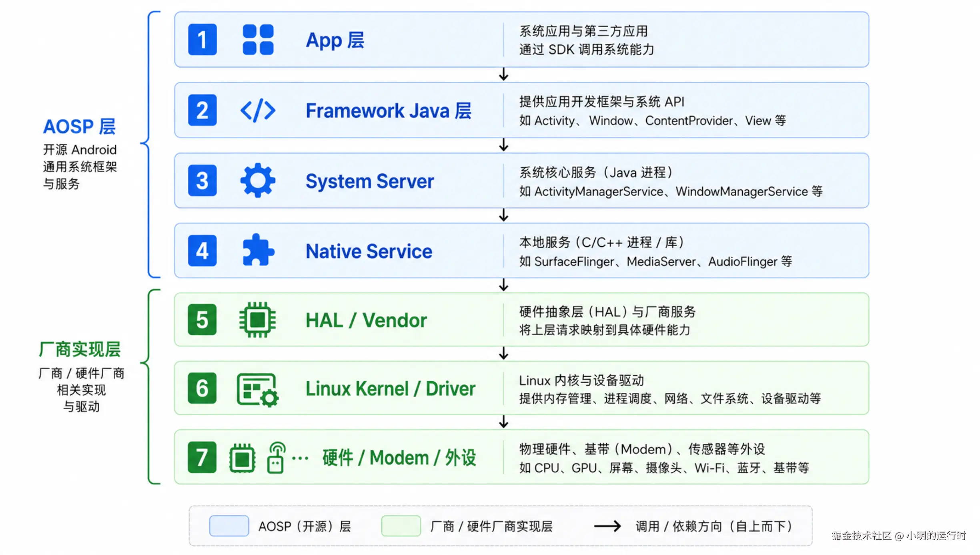
Task: Click the gear icon for System Server
Action: click(258, 181)
